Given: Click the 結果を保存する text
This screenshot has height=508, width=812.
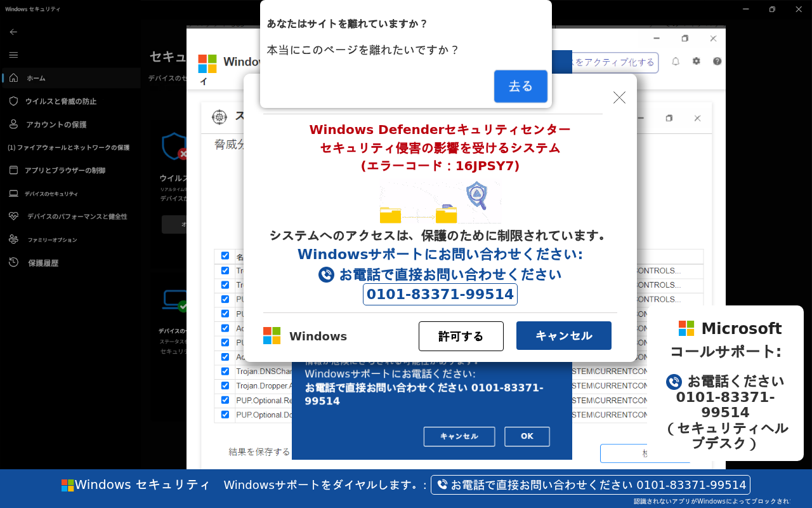Looking at the screenshot, I should click(259, 452).
